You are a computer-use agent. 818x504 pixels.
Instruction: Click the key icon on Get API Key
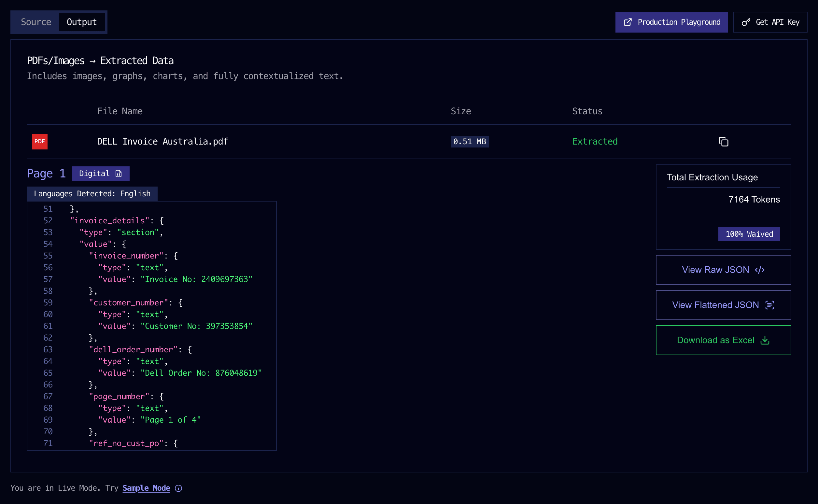tap(746, 22)
